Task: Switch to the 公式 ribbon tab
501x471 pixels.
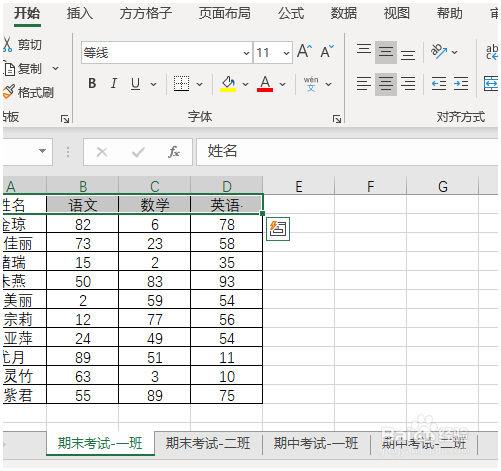Action: tap(291, 14)
